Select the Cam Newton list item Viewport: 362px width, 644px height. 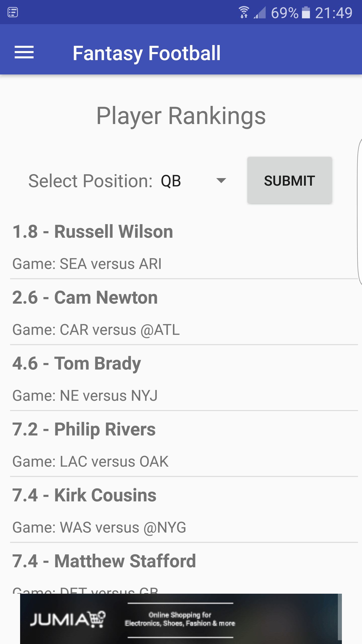[x=184, y=312]
